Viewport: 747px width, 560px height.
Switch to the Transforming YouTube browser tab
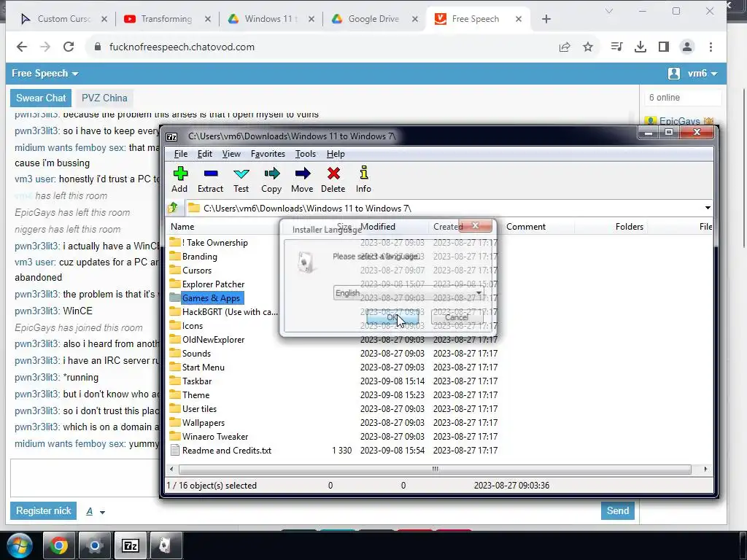point(167,18)
